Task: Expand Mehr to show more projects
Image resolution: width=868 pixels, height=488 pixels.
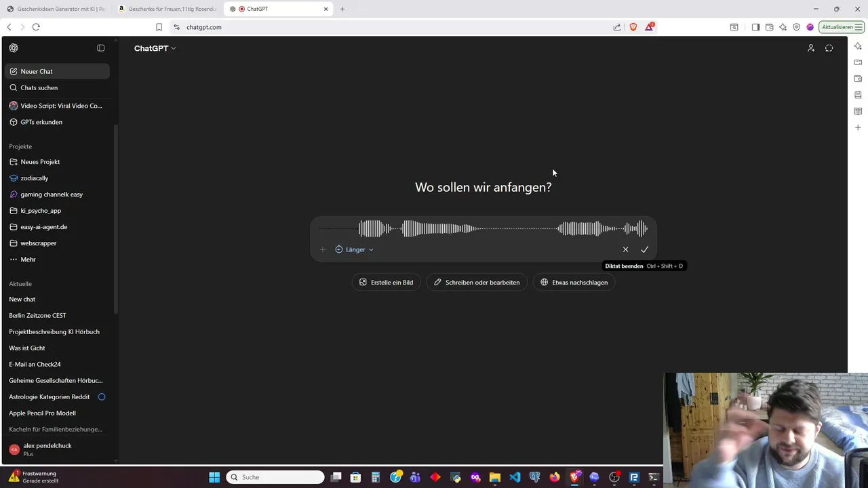Action: tap(57, 260)
